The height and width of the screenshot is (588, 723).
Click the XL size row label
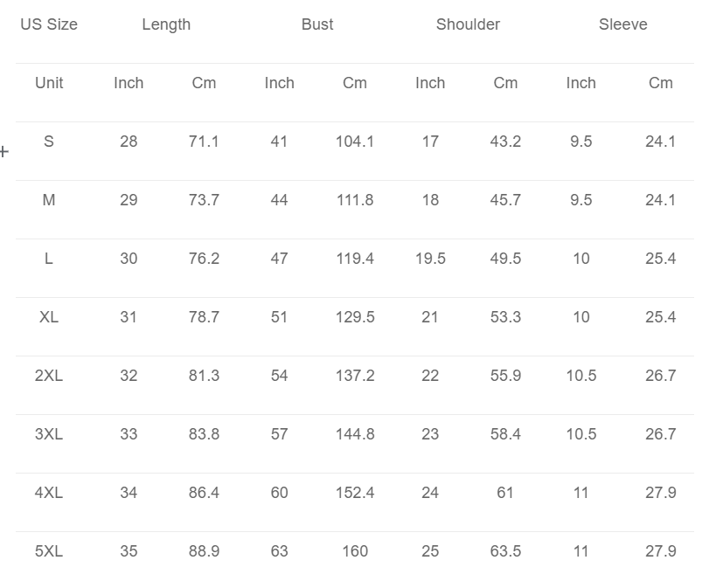coord(49,317)
